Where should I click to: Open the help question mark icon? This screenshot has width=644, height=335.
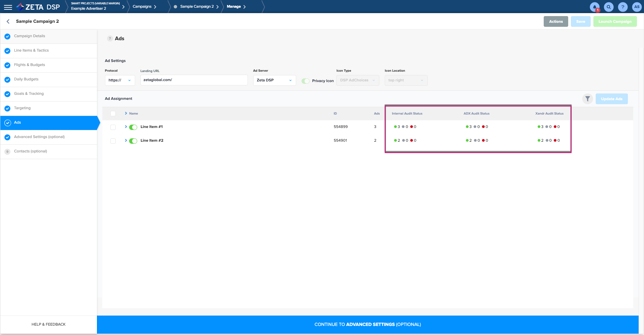tap(623, 7)
